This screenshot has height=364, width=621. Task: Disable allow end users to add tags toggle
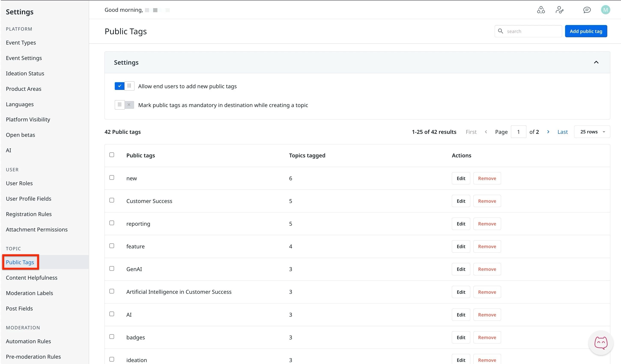(124, 86)
